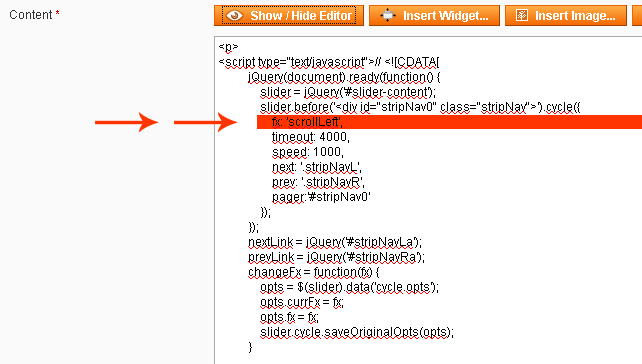This screenshot has height=364, width=642.
Task: Click the changeFx = function(fx) line
Action: click(314, 272)
